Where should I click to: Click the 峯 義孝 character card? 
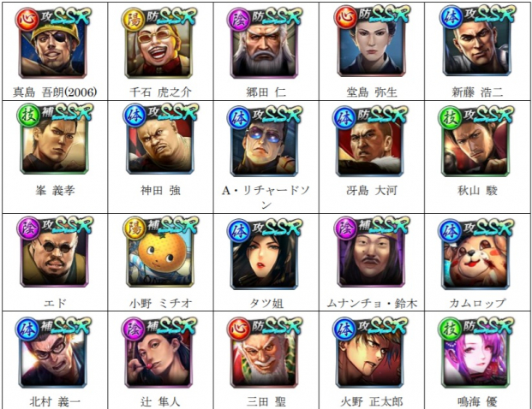point(54,139)
